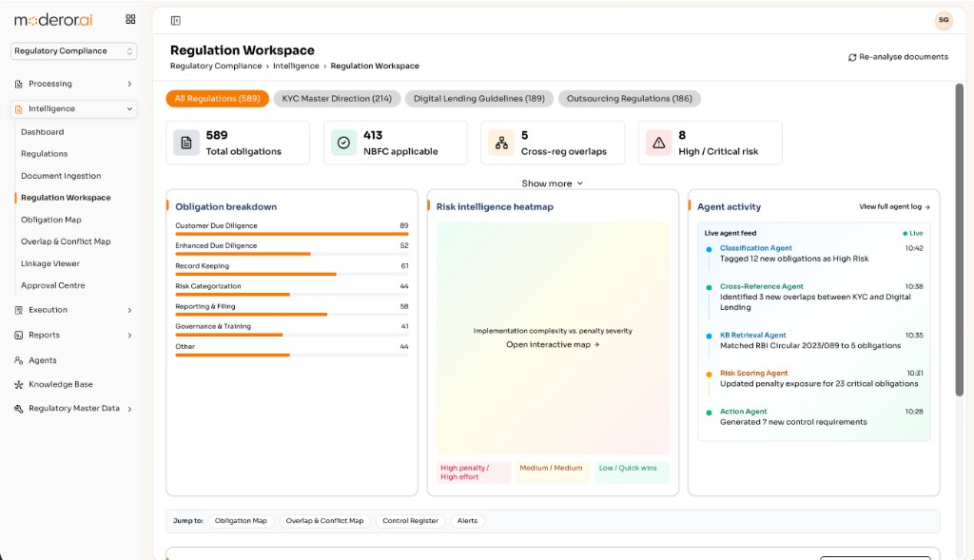Click Intelligence in the breadcrumb
This screenshot has width=974, height=560.
(x=296, y=66)
